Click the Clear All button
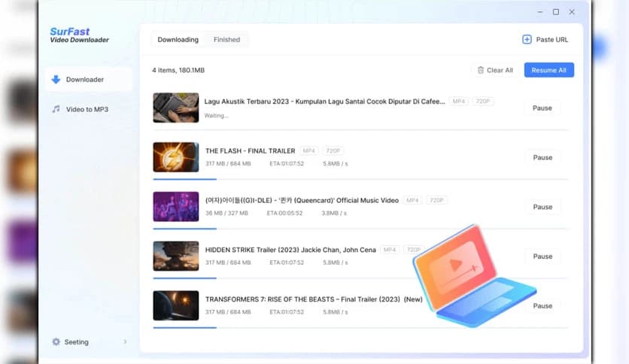The width and height of the screenshot is (629, 364). [495, 70]
